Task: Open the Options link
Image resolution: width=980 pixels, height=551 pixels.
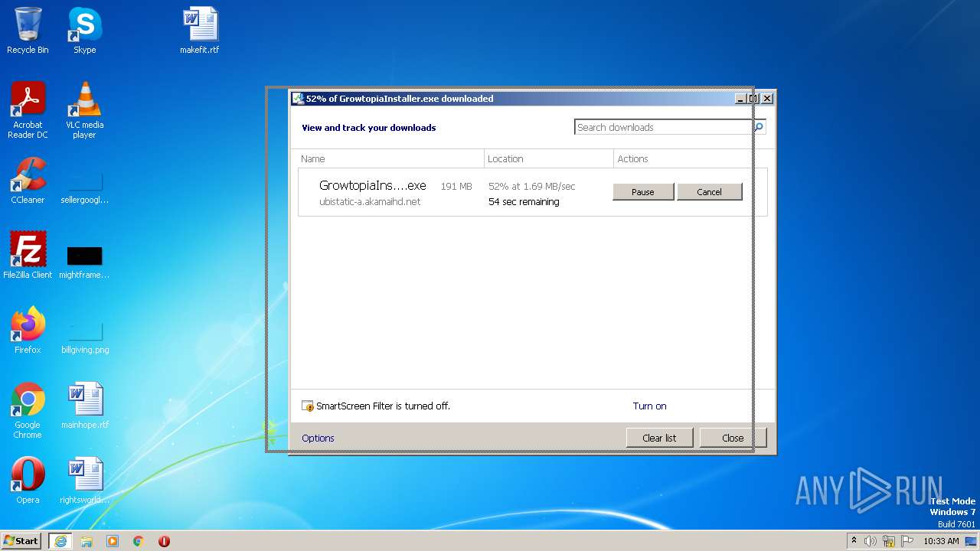Action: click(x=318, y=438)
